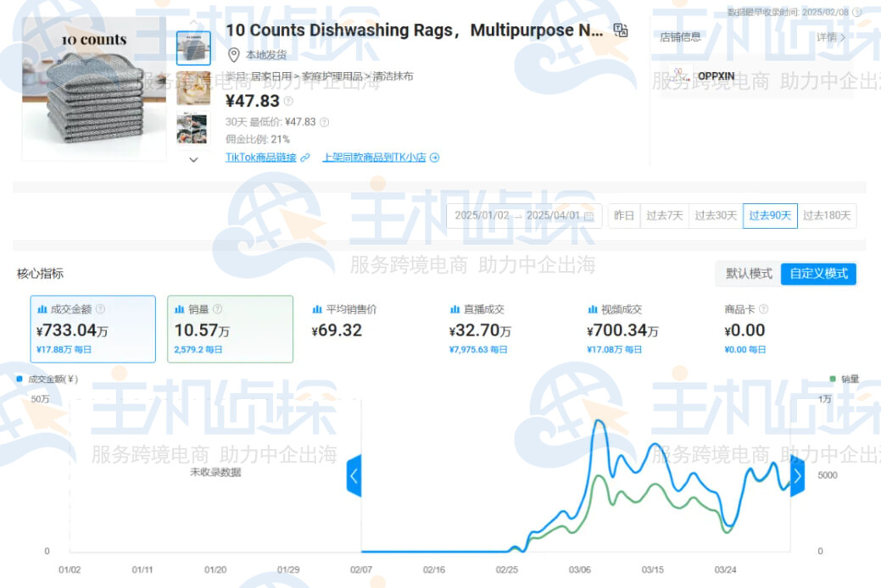Click the calendar icon in date range field

click(x=589, y=216)
